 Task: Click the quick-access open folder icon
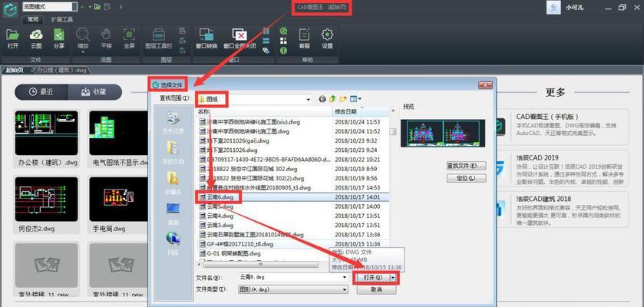[97, 7]
